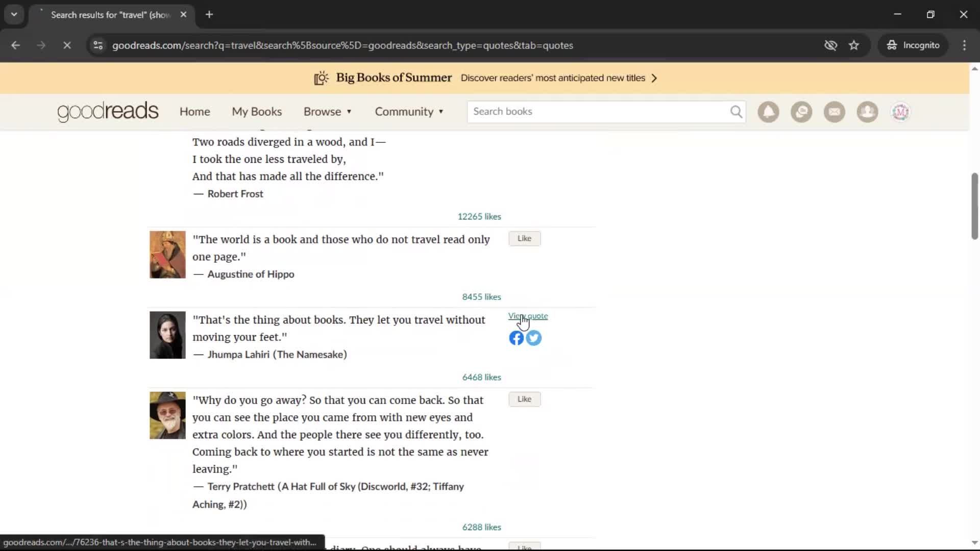Open the tab search dropdown arrow

coord(14,15)
